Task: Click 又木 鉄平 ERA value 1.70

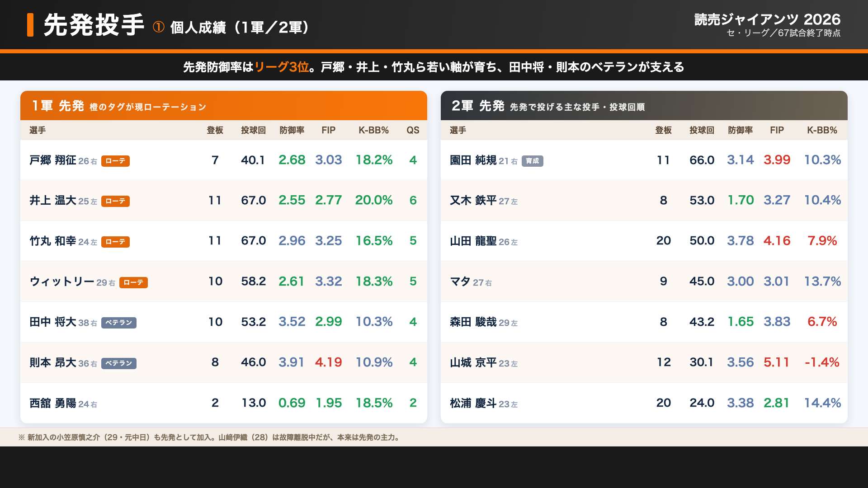Action: coord(740,200)
